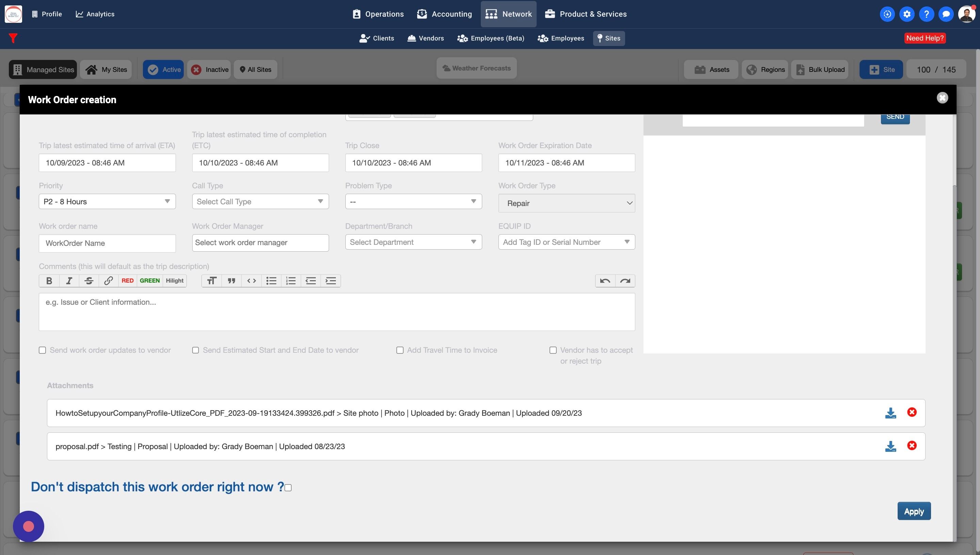
Task: Click the strikethrough formatting icon
Action: click(89, 281)
